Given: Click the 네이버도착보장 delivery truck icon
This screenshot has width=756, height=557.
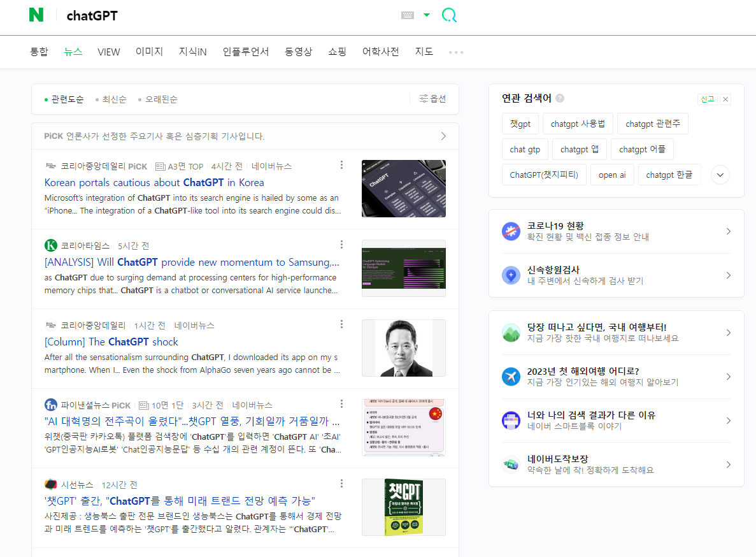Looking at the screenshot, I should click(x=511, y=465).
